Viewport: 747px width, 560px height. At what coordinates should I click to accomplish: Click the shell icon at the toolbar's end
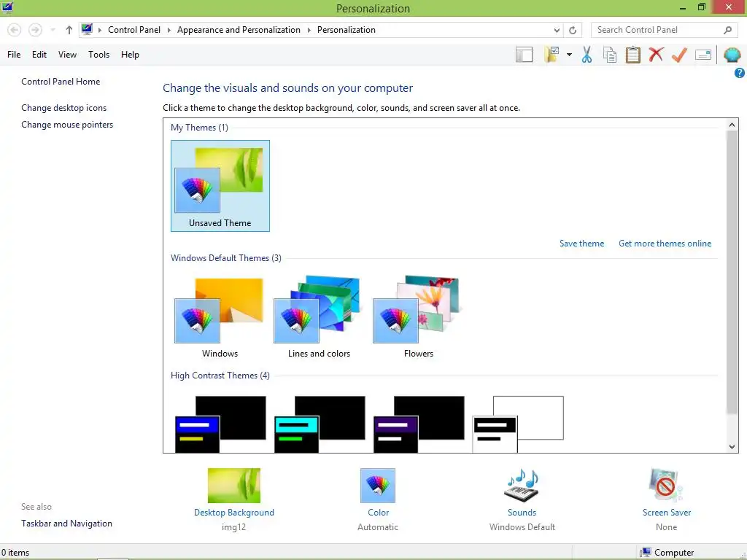(x=732, y=55)
